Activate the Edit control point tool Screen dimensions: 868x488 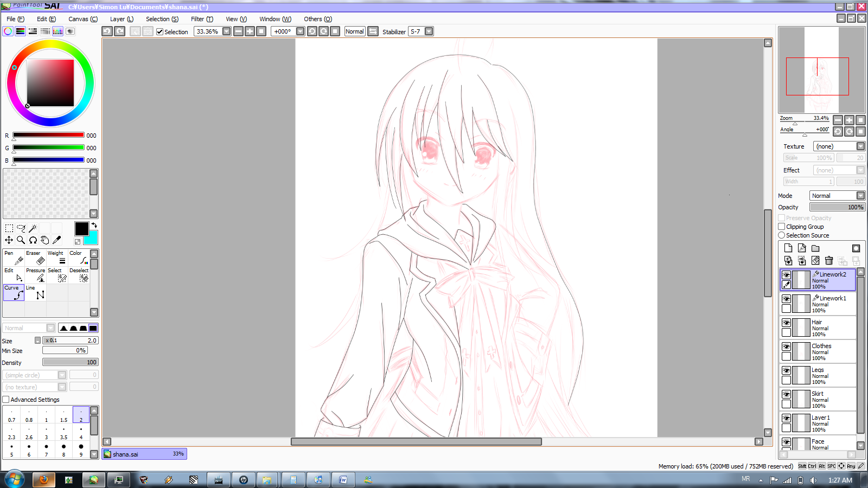(14, 275)
